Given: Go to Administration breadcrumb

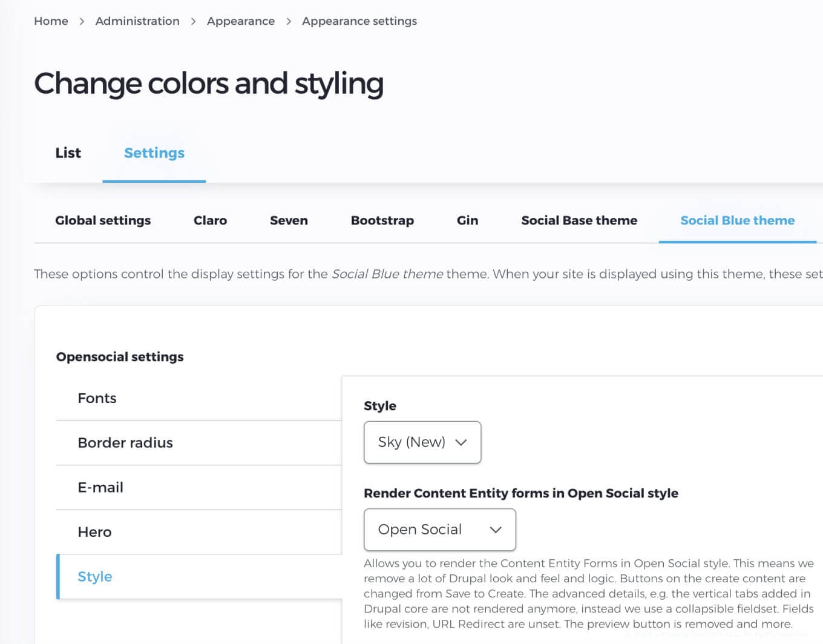Looking at the screenshot, I should pos(137,21).
